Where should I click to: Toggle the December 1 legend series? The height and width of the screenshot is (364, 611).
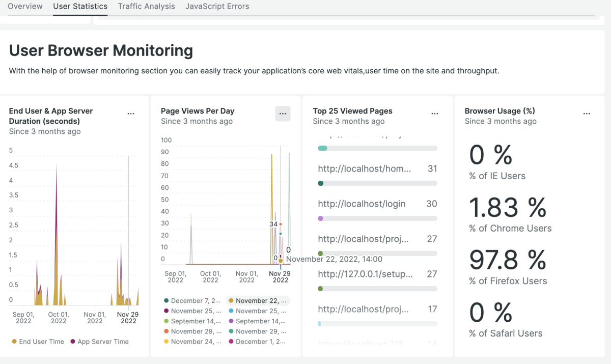click(258, 342)
